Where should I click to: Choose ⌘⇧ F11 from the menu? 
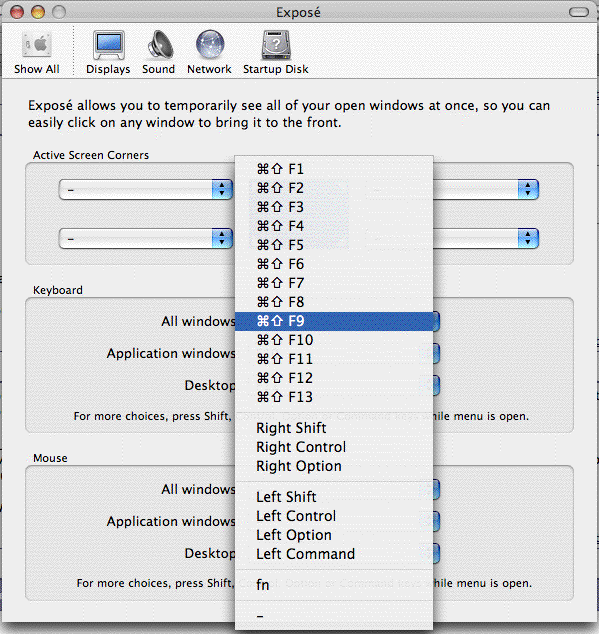(x=334, y=359)
